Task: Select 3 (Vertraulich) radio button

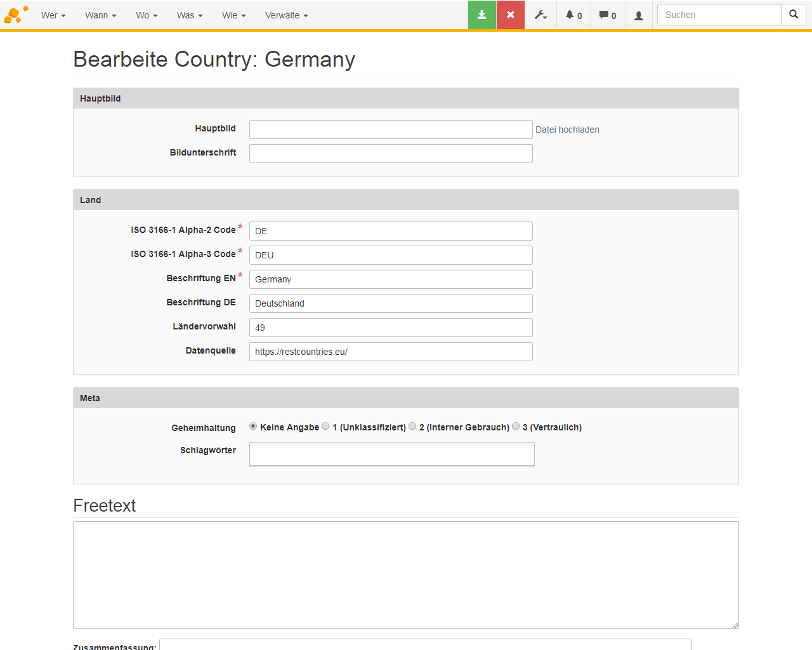Action: [516, 427]
